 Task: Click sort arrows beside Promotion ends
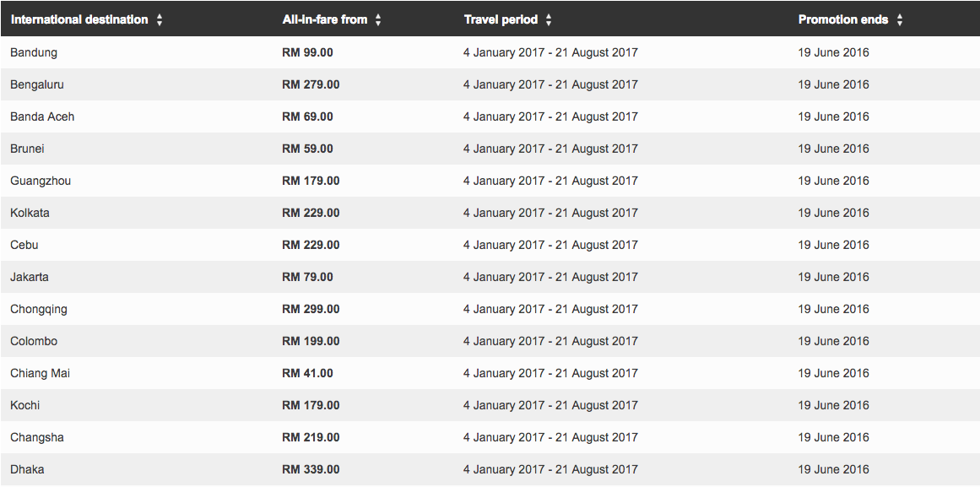900,20
